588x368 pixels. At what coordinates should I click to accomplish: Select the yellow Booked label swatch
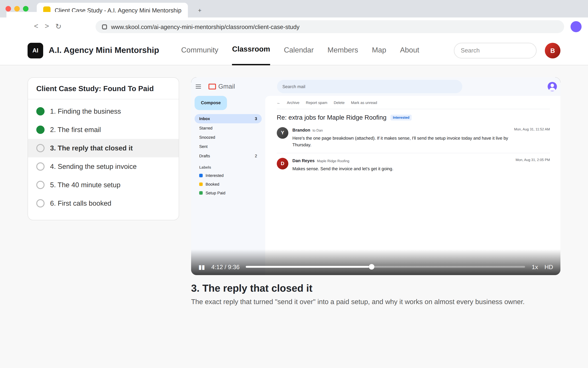201,184
